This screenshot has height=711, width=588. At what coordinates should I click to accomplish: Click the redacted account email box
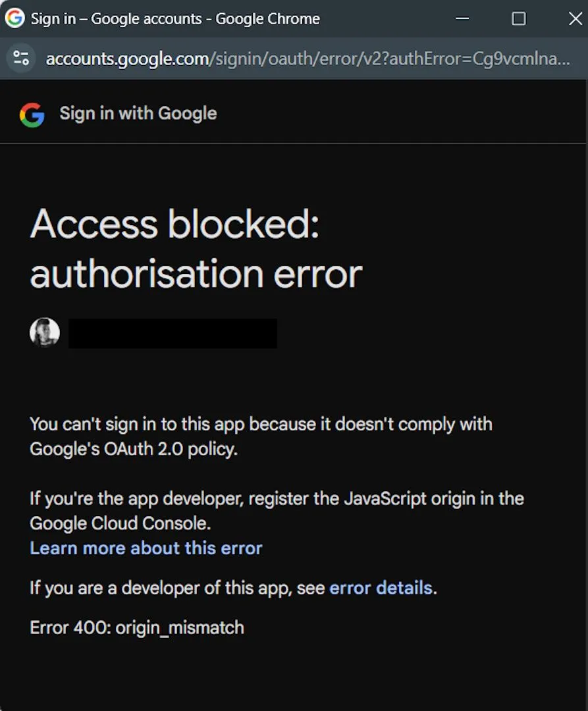tap(173, 333)
